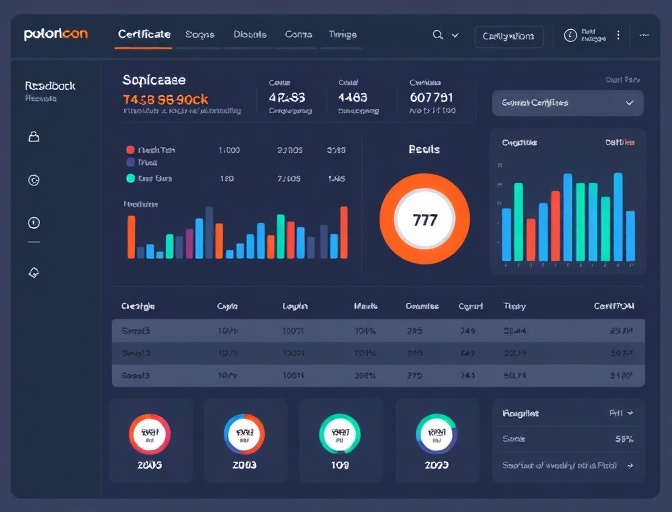Select the Certificate tab in the top navigation
Image resolution: width=672 pixels, height=512 pixels.
click(144, 35)
